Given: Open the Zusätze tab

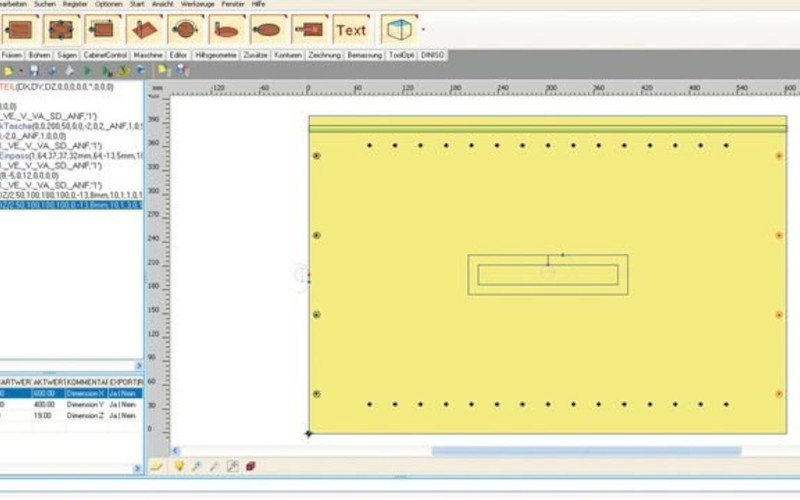Looking at the screenshot, I should (255, 55).
